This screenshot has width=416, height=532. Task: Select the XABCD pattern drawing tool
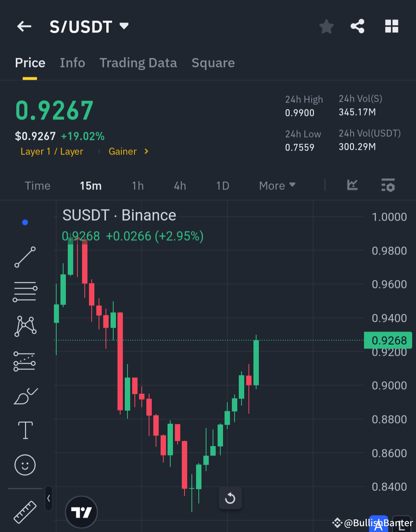click(25, 326)
